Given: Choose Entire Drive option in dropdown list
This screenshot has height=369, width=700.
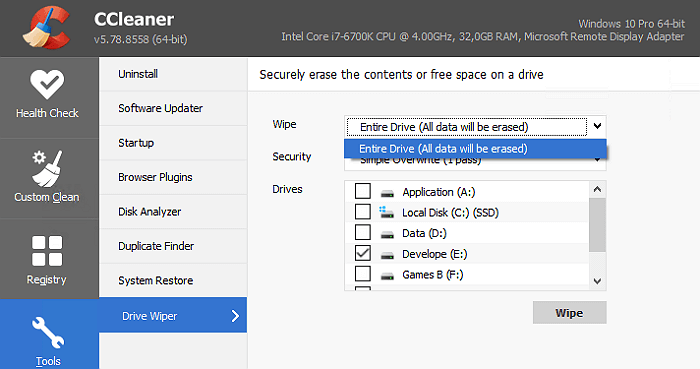Looking at the screenshot, I should point(475,149).
